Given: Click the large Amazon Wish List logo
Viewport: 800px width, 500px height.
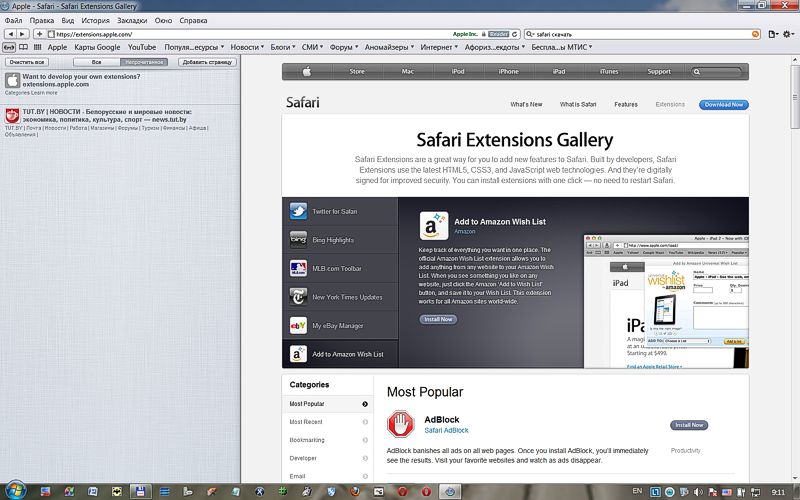Looking at the screenshot, I should (x=434, y=226).
